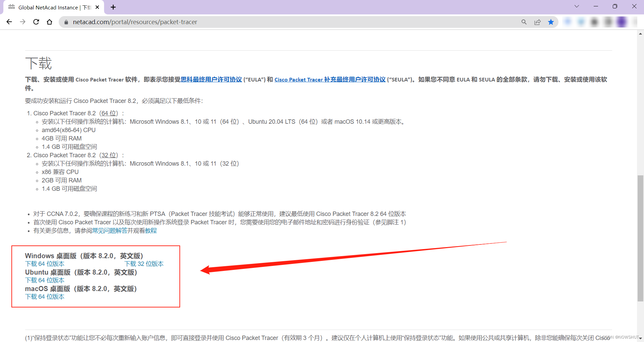The image size is (644, 342).
Task: Click the text "x86 兼容 CPU"
Action: [x=60, y=172]
